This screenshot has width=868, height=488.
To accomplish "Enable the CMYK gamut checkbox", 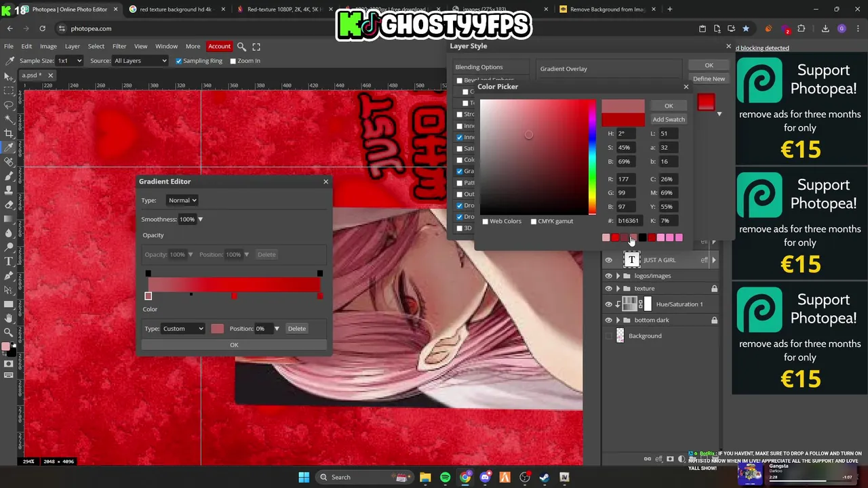I will 533,222.
